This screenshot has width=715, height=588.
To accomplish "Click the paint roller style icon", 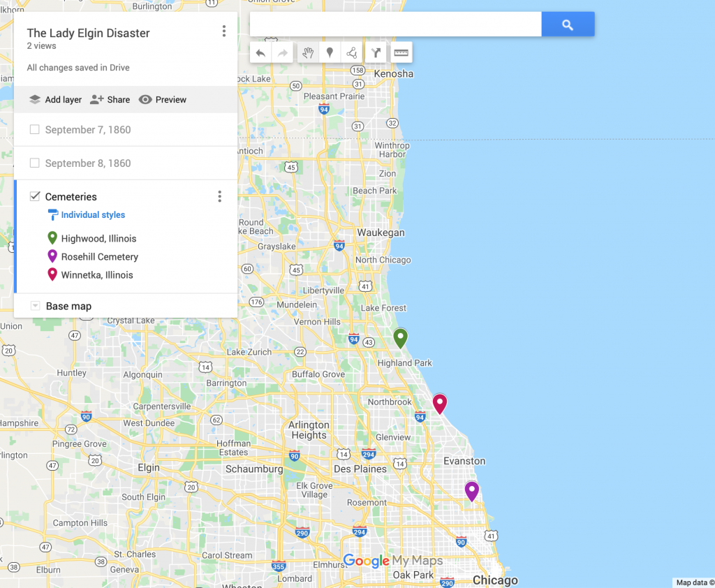I will point(53,215).
